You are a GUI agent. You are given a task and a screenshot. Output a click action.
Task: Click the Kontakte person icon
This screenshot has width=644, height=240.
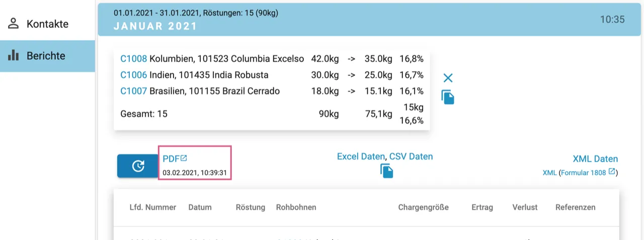click(14, 24)
